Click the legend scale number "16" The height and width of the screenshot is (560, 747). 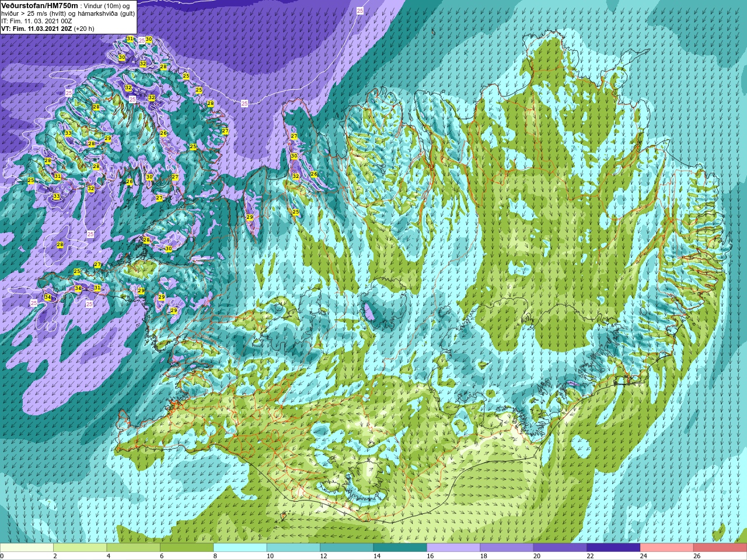431,556
